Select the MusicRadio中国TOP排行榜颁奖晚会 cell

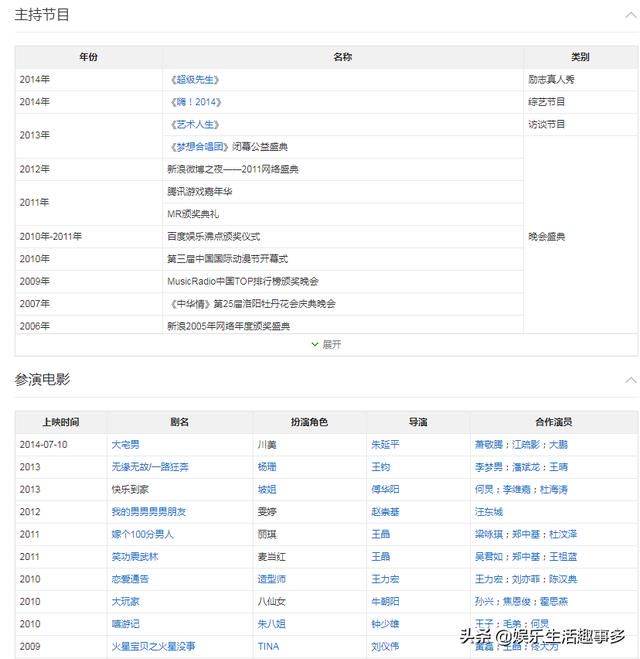point(343,281)
